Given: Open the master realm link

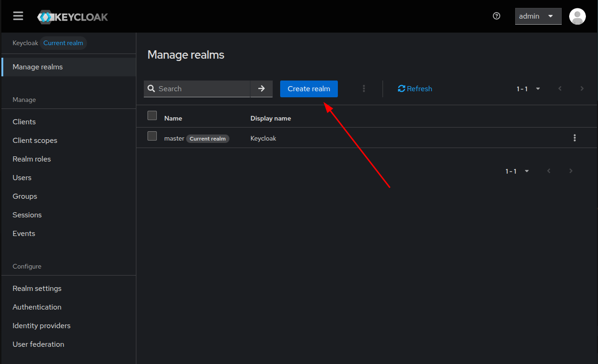Looking at the screenshot, I should coord(174,138).
